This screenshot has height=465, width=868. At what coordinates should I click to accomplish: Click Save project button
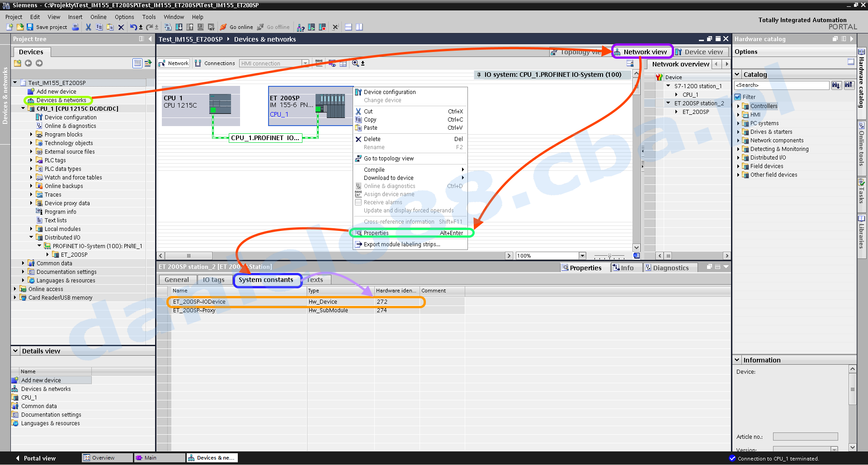[47, 27]
